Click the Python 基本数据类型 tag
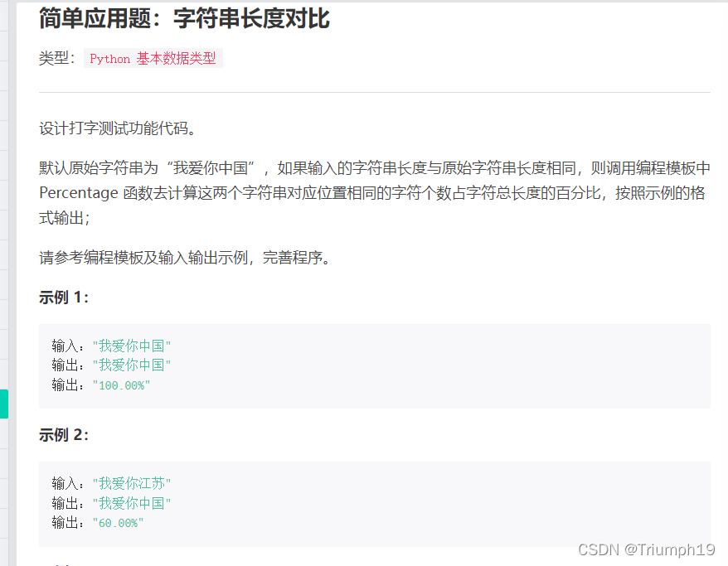The image size is (728, 566). 153,59
